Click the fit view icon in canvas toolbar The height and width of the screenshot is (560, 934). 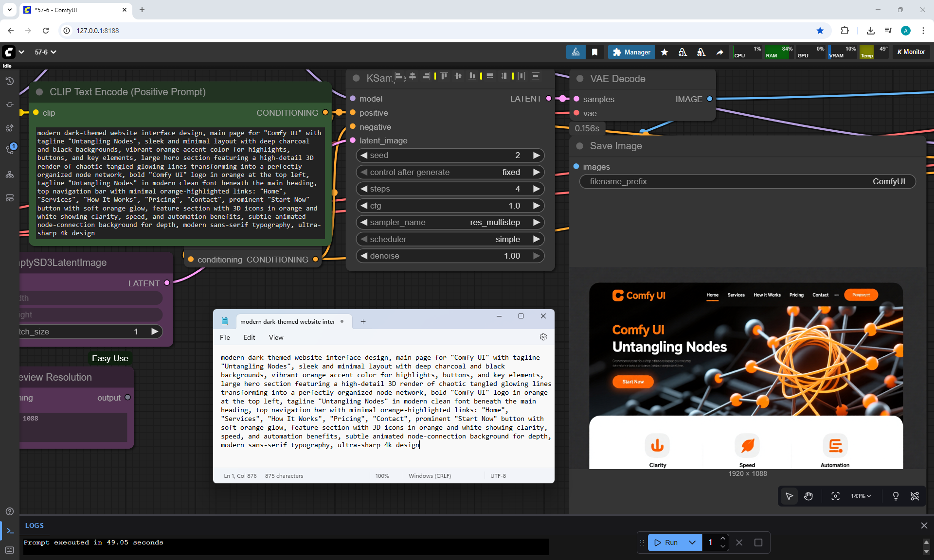[x=835, y=496]
